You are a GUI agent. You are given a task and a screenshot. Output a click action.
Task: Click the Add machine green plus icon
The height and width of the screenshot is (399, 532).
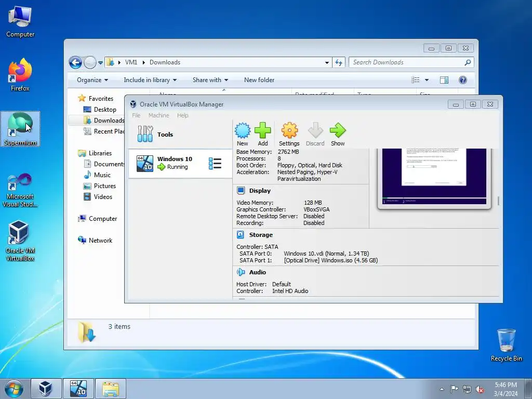(x=262, y=130)
